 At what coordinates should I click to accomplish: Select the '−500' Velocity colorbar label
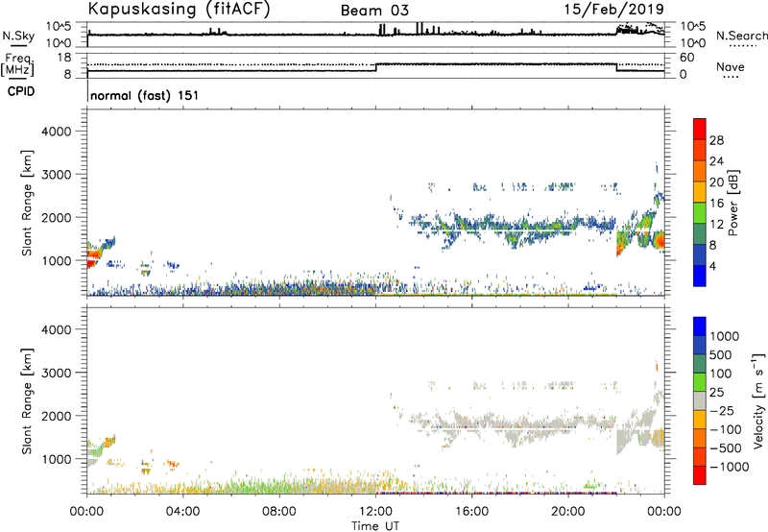pyautogui.click(x=726, y=447)
